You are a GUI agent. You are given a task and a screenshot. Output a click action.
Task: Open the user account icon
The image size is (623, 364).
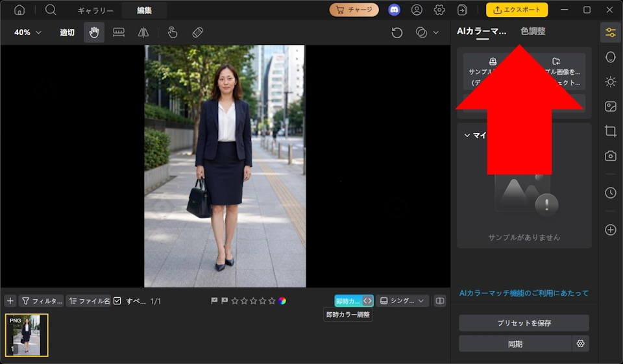tap(417, 10)
